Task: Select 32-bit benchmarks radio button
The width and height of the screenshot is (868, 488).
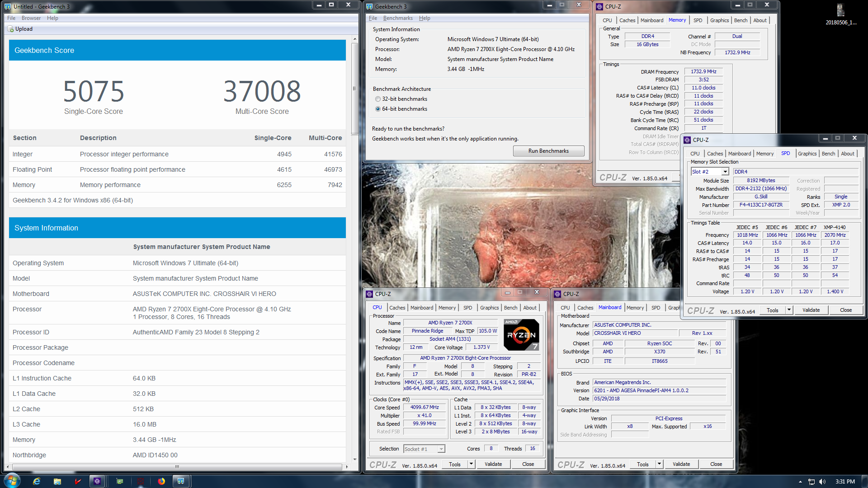Action: point(378,99)
